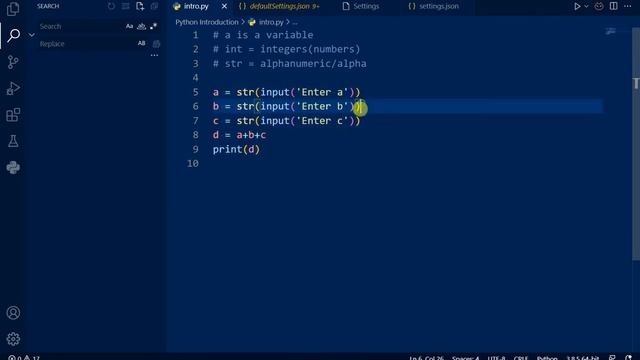
Task: Click the Python file icon in breadcrumb
Action: click(252, 22)
